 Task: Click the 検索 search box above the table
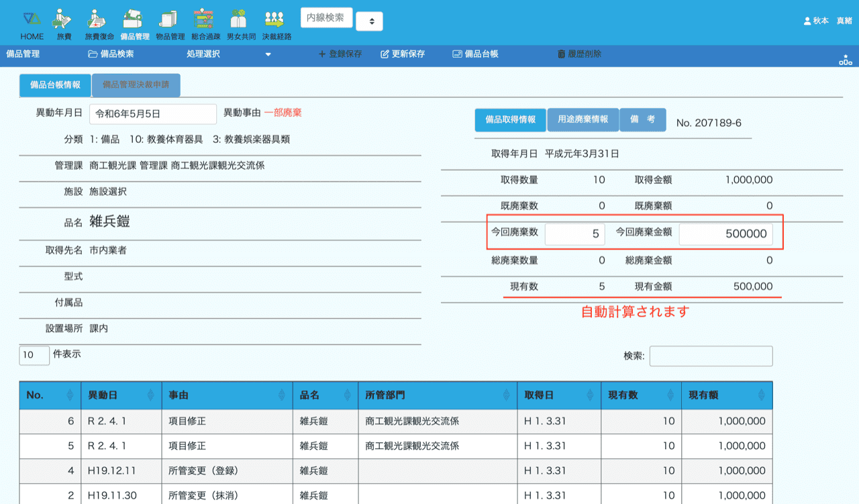(711, 356)
